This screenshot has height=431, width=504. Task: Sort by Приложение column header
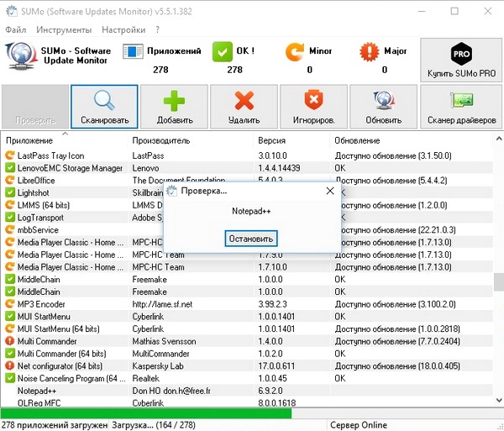click(65, 140)
